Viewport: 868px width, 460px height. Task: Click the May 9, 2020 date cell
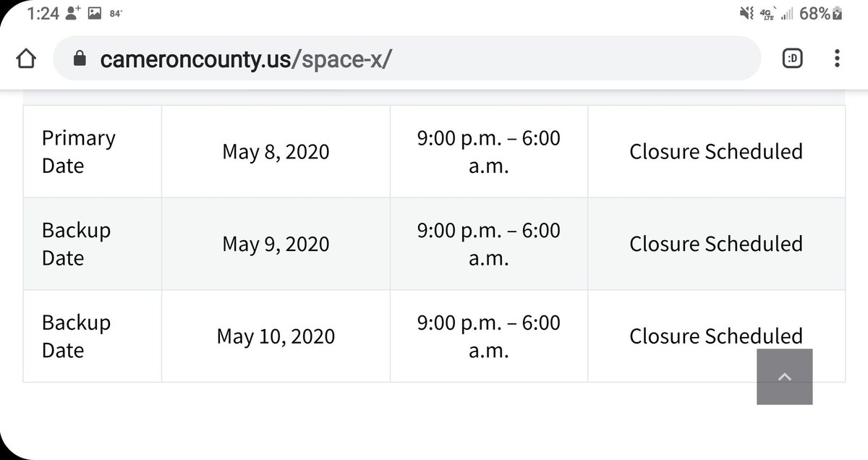coord(275,244)
